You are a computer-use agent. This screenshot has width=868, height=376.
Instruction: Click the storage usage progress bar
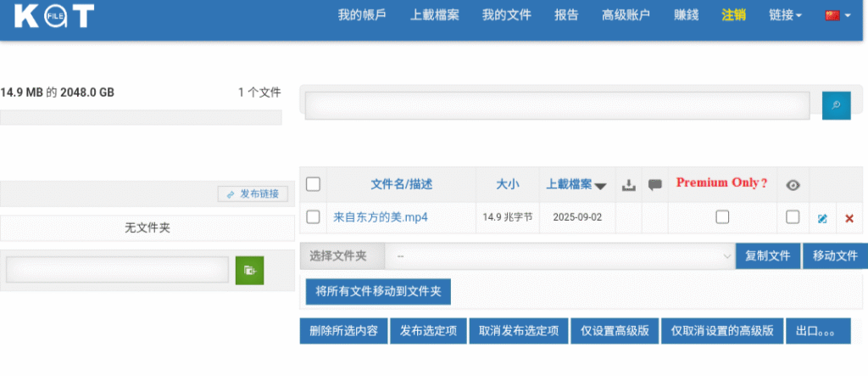(x=141, y=117)
